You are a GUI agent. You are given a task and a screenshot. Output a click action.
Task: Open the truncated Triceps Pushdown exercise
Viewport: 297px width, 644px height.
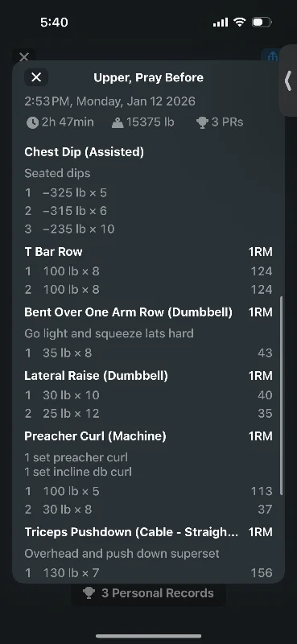point(131,532)
